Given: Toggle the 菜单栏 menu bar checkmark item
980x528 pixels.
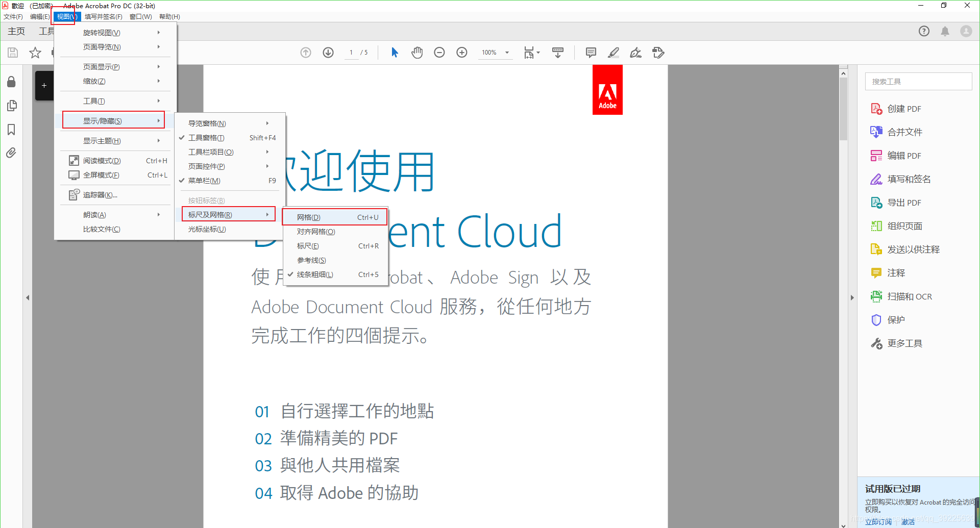Looking at the screenshot, I should pos(229,181).
